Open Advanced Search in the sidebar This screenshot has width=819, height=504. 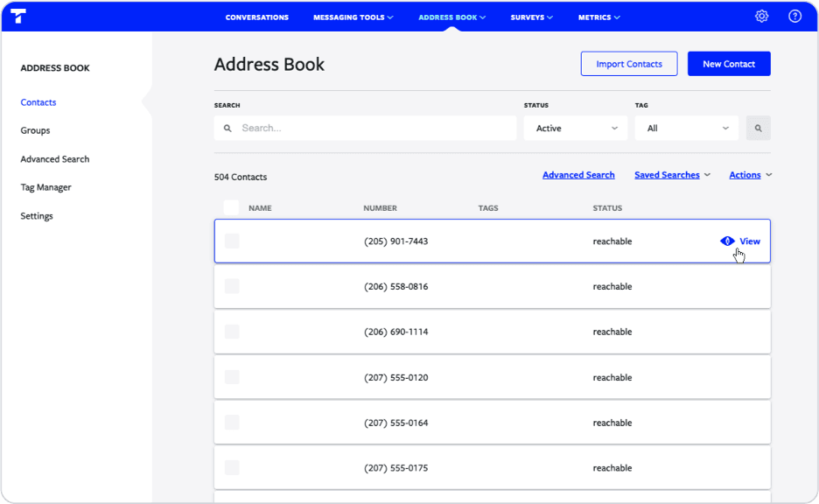pyautogui.click(x=55, y=158)
